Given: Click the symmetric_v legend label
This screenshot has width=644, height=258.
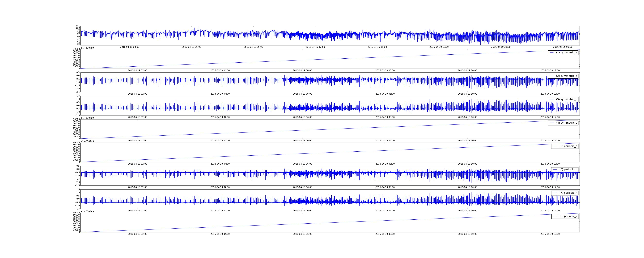Looking at the screenshot, I should [566, 123].
